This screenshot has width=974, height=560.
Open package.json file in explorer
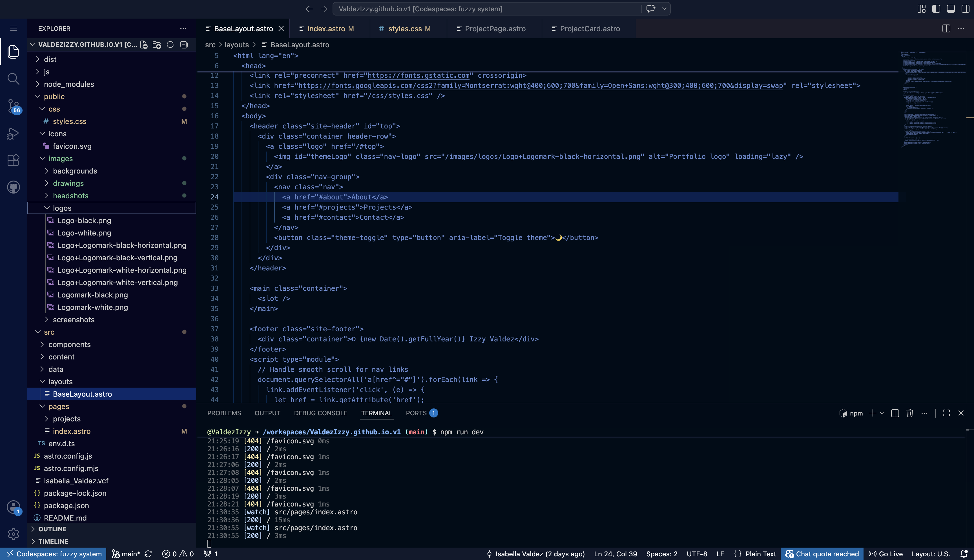click(112, 506)
